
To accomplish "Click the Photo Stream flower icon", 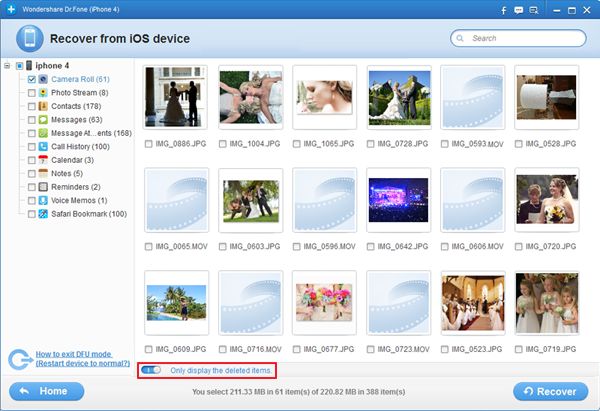I will [43, 93].
